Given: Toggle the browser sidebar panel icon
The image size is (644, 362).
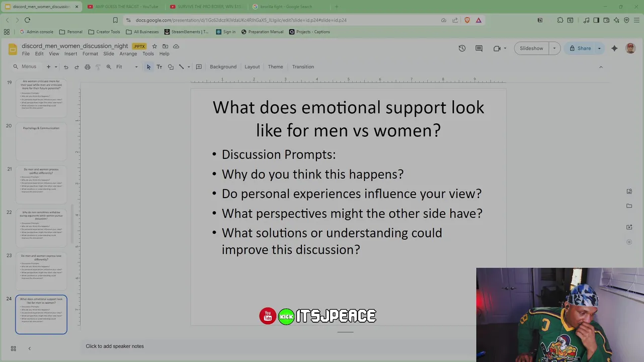Looking at the screenshot, I should 596,20.
